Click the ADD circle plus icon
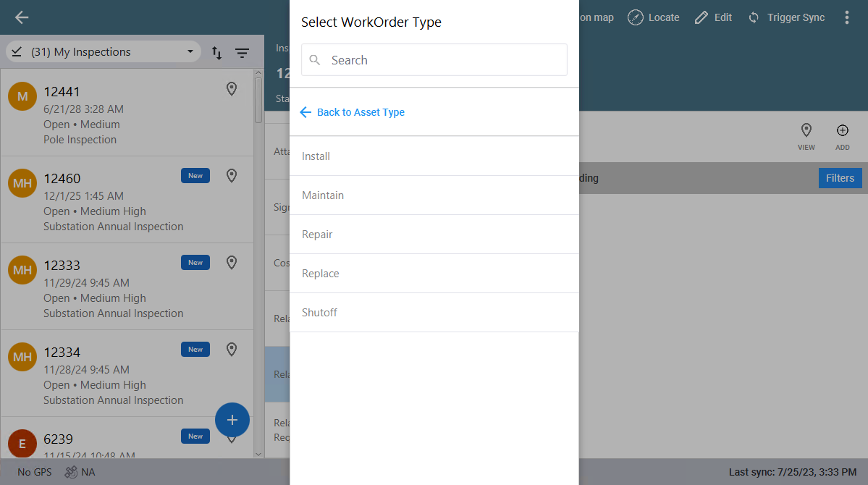 pyautogui.click(x=842, y=131)
